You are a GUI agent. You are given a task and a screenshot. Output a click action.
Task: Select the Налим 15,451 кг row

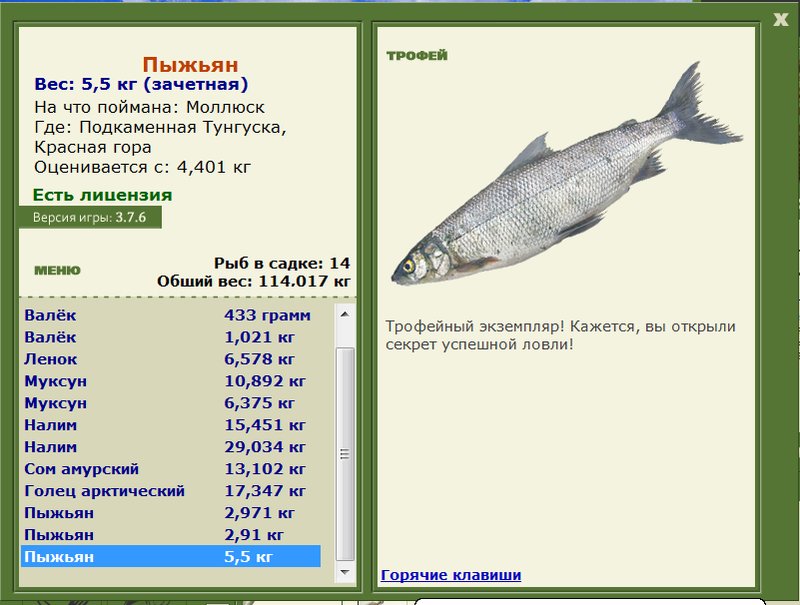(x=171, y=424)
